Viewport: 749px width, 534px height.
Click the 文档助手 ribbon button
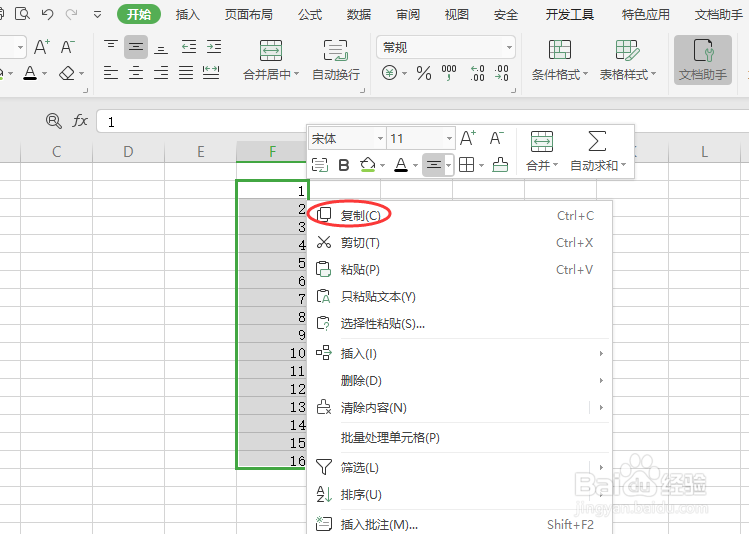[x=703, y=60]
